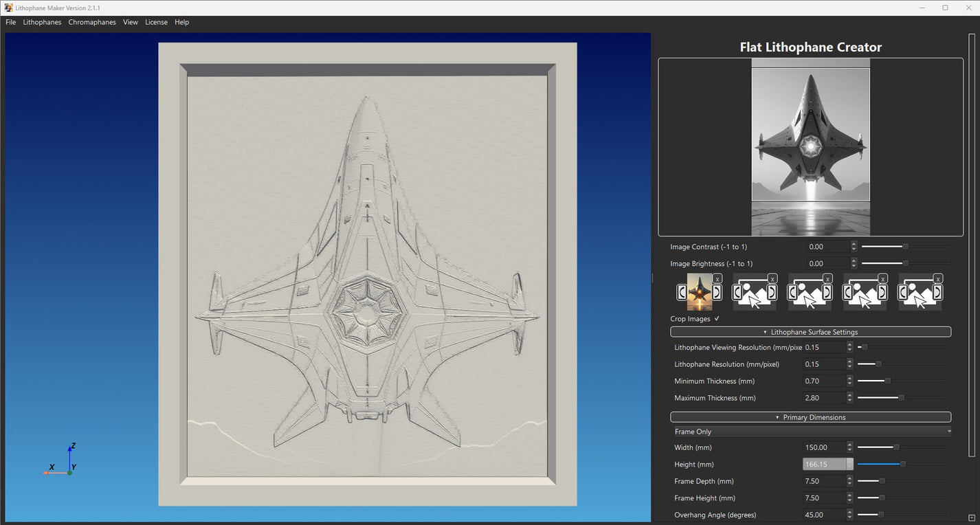
Task: Clear the fifth slot using its X button
Action: pos(937,279)
